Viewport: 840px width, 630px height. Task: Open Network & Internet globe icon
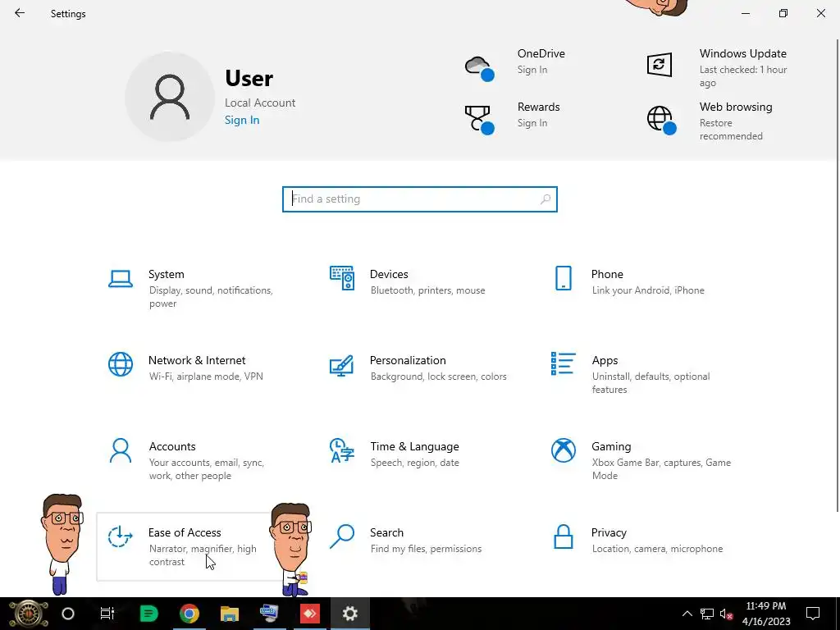click(121, 364)
